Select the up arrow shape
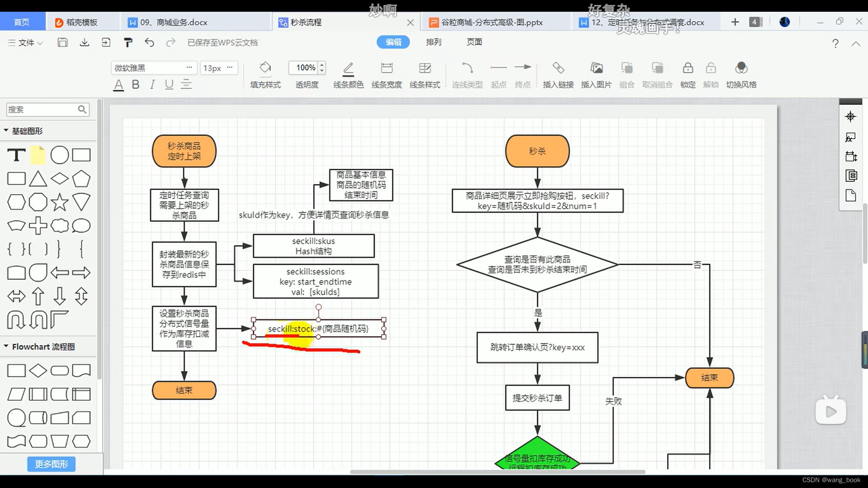 (x=38, y=296)
